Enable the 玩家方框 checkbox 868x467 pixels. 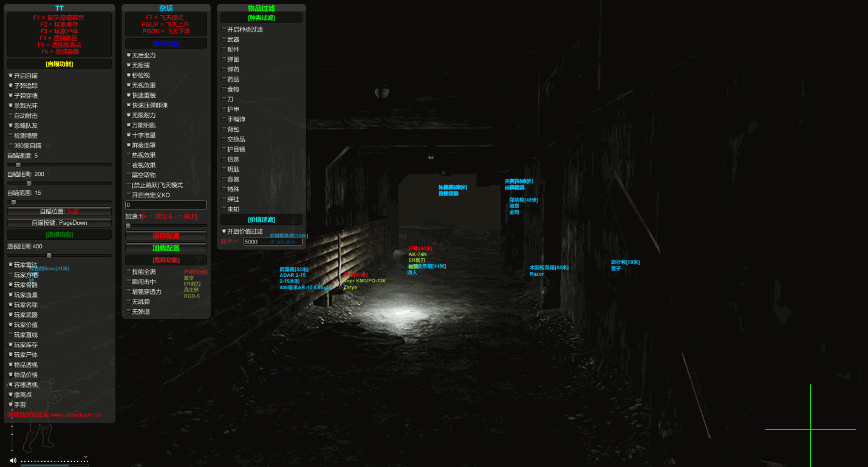click(10, 274)
